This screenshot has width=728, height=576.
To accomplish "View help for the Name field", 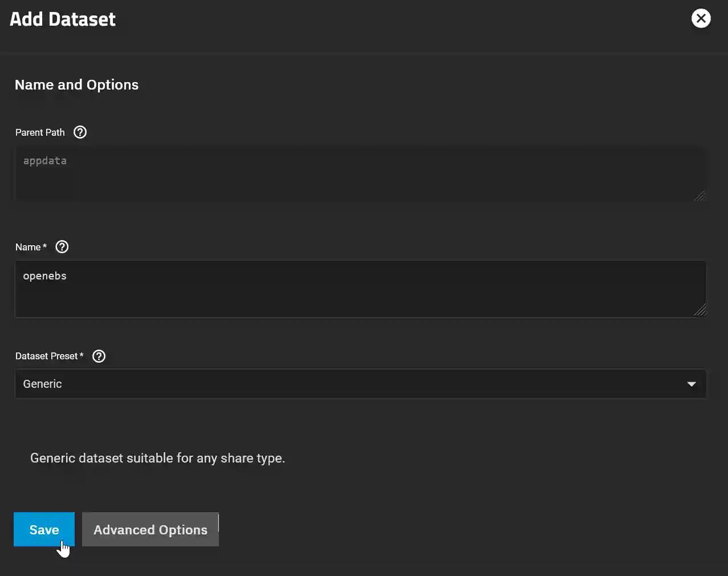I will coord(62,246).
